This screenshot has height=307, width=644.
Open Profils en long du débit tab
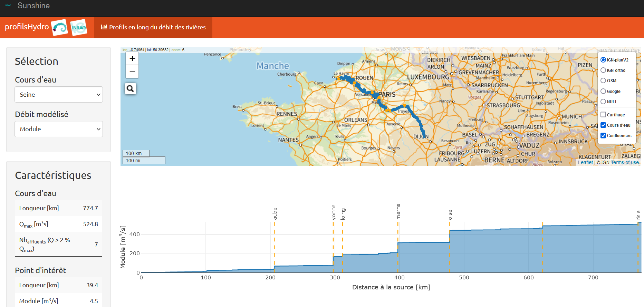[x=153, y=27]
